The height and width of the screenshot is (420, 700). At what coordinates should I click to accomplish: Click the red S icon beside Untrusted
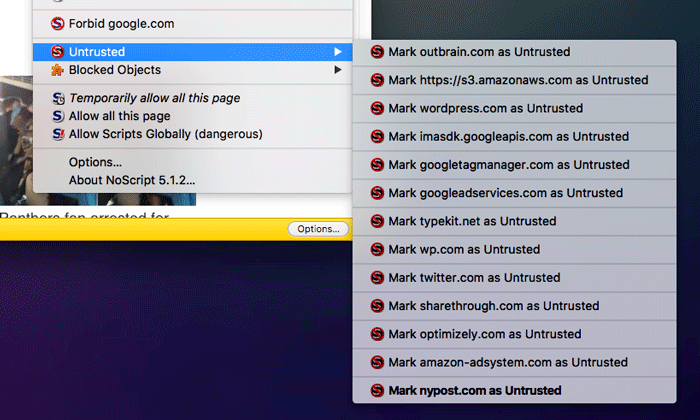coord(58,52)
